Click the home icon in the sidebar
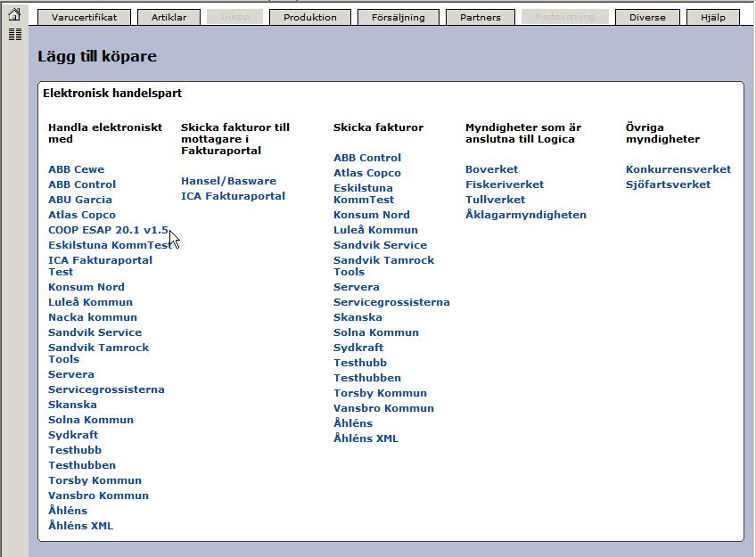The height and width of the screenshot is (557, 756). (x=15, y=14)
